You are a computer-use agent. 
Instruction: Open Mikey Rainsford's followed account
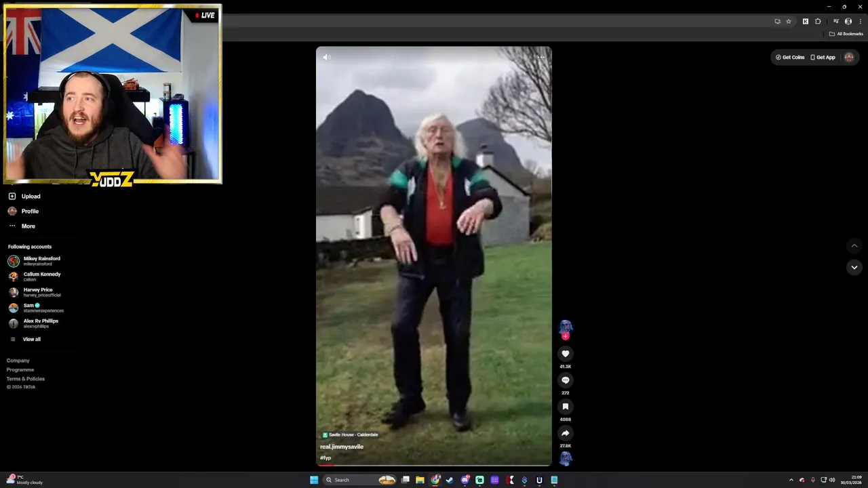pyautogui.click(x=35, y=261)
